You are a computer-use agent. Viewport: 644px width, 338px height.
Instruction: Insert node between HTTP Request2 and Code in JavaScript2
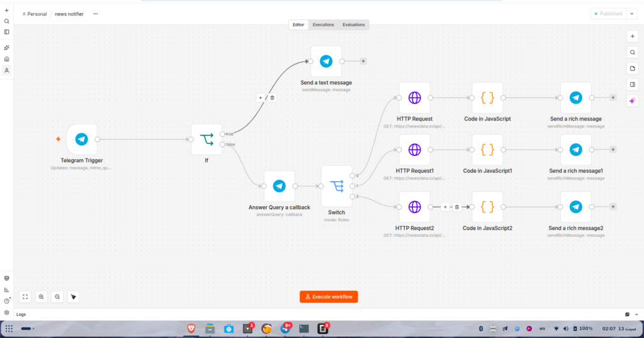click(445, 207)
